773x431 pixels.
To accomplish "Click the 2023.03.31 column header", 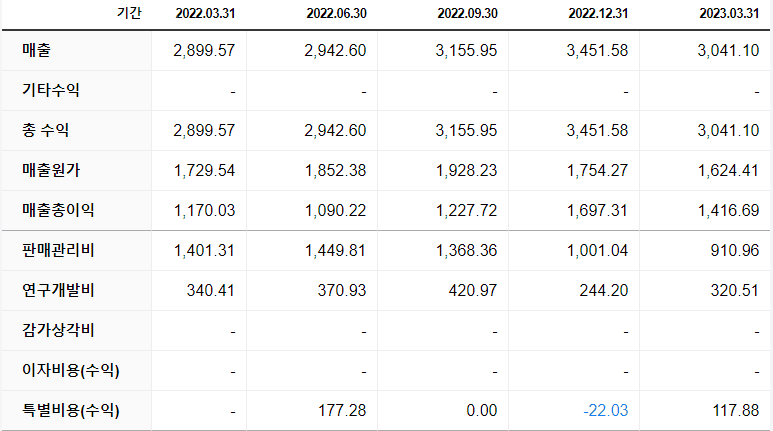I will pyautogui.click(x=728, y=13).
